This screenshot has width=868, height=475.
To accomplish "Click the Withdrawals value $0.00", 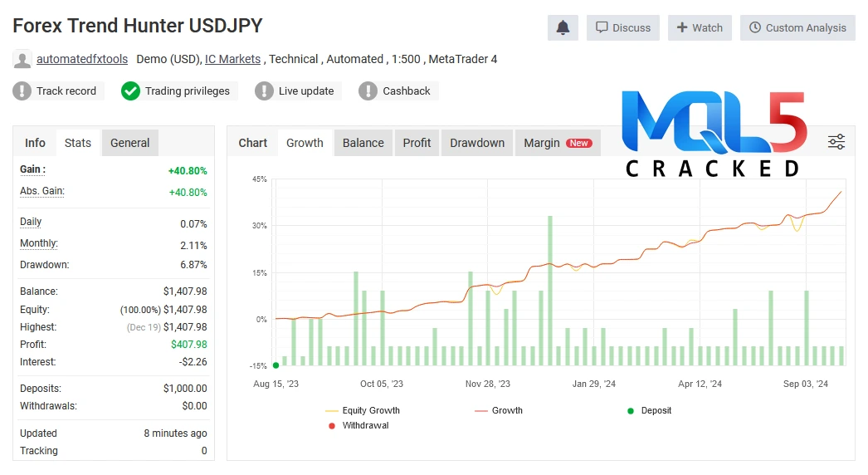I will pos(195,406).
